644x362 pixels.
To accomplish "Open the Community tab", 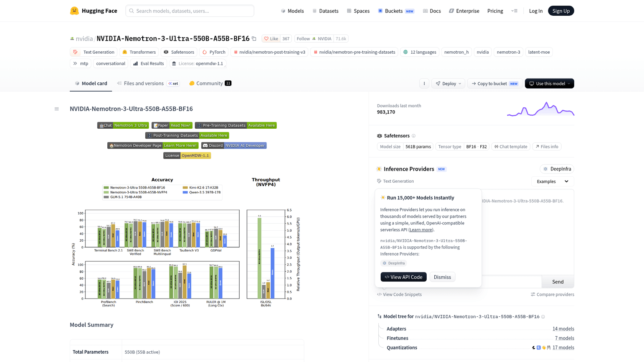I will click(210, 84).
